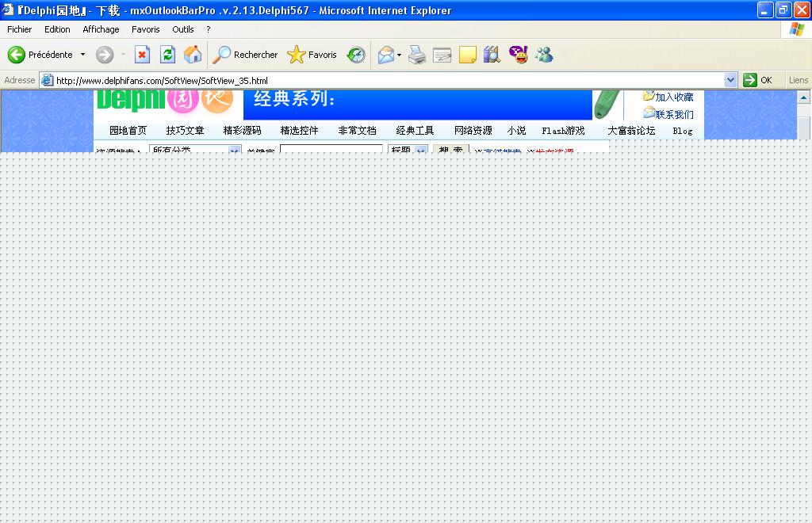Click the Rechercher search button
The height and width of the screenshot is (523, 812).
pos(246,55)
